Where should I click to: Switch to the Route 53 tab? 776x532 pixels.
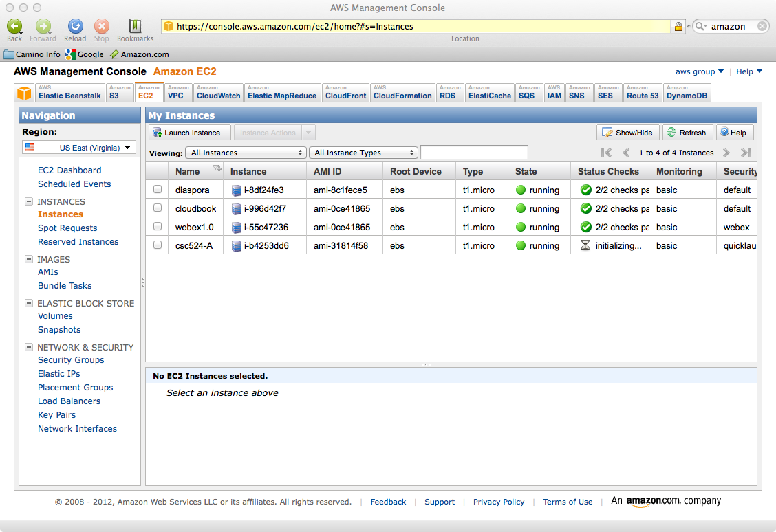[x=643, y=93]
